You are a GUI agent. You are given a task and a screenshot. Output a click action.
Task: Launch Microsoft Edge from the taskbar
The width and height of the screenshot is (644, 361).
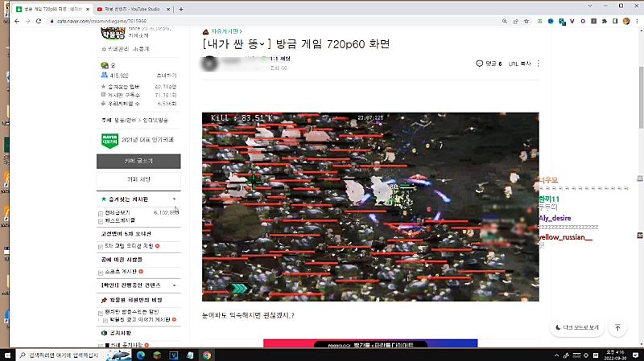(140, 355)
